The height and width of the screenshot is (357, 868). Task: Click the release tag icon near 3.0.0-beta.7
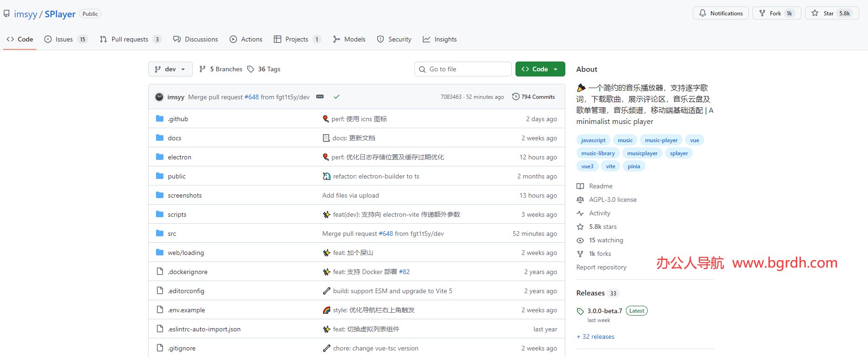580,311
